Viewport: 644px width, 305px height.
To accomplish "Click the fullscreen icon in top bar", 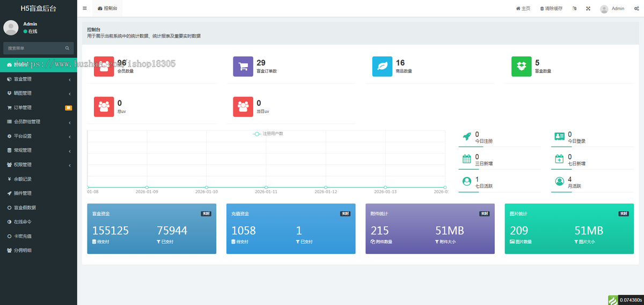I will (x=588, y=9).
